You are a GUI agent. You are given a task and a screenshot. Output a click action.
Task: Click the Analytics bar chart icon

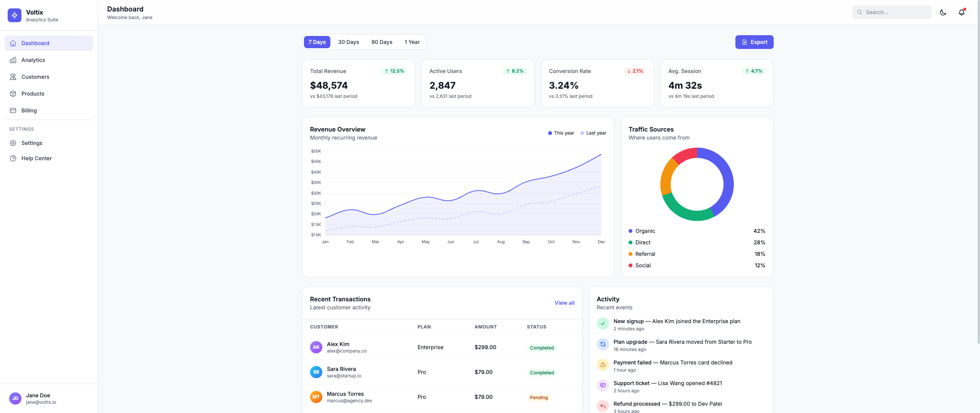pos(13,60)
